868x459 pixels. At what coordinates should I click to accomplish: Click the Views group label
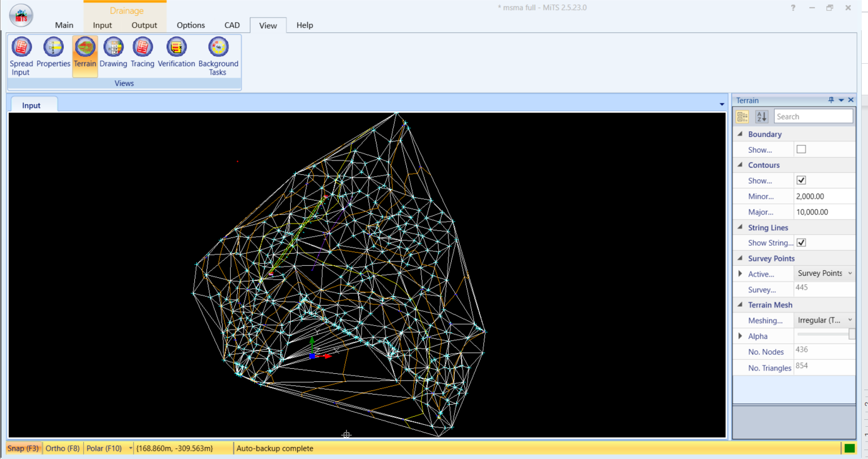(124, 83)
